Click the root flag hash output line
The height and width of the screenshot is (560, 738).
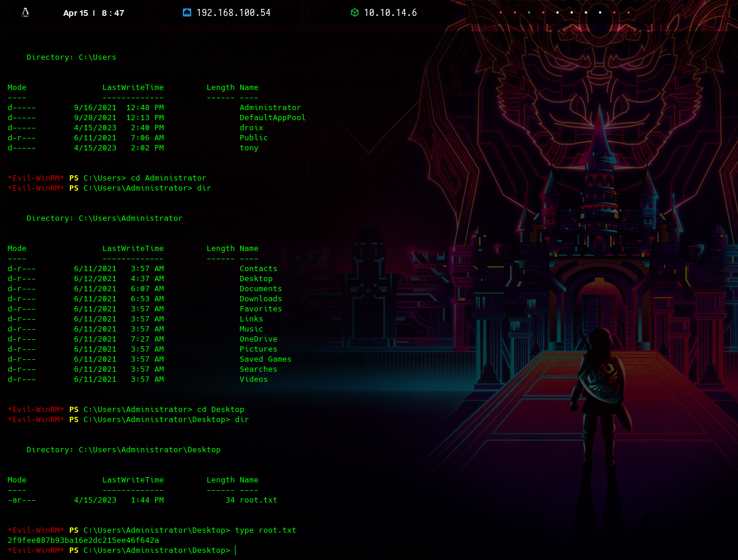(x=83, y=540)
